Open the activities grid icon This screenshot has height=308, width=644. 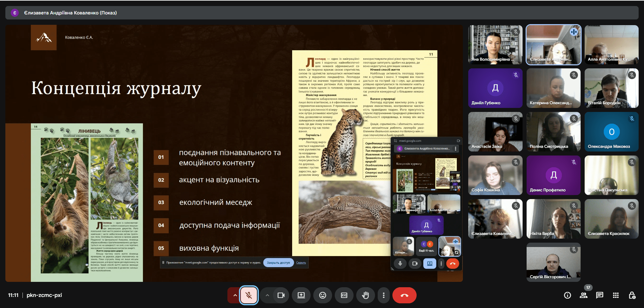tap(616, 295)
